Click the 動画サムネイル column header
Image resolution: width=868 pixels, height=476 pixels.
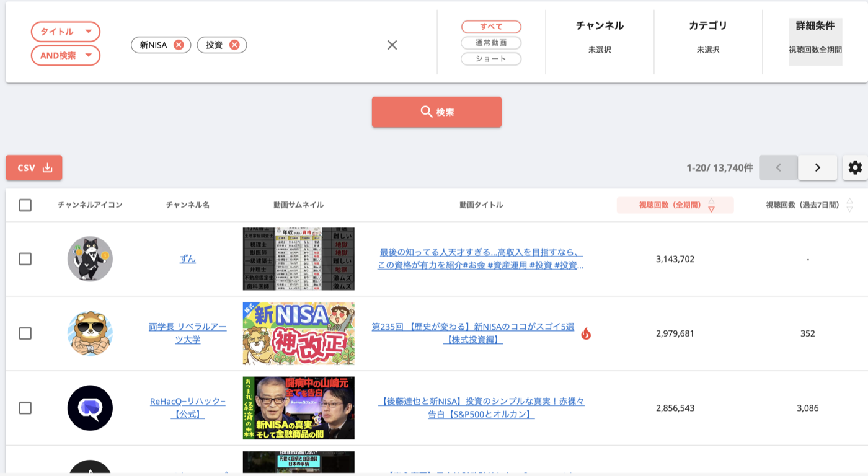[x=299, y=205]
